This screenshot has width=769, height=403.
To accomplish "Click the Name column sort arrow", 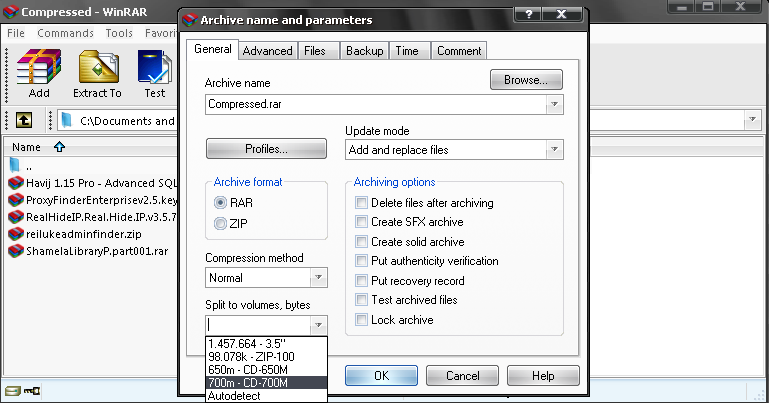I will (x=59, y=147).
